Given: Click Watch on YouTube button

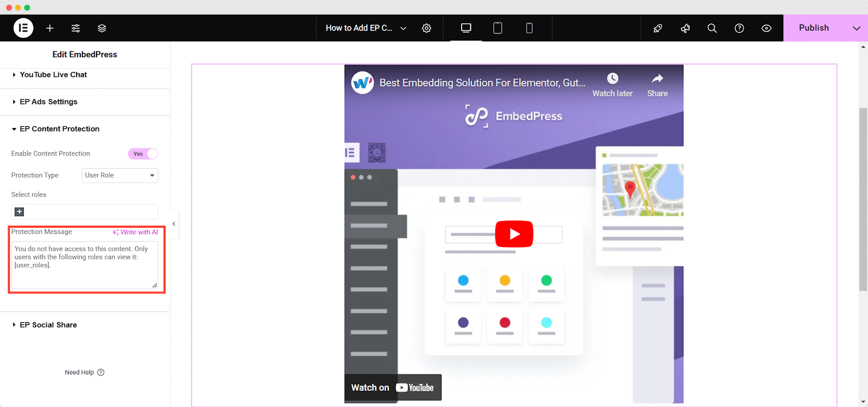Looking at the screenshot, I should [x=393, y=387].
